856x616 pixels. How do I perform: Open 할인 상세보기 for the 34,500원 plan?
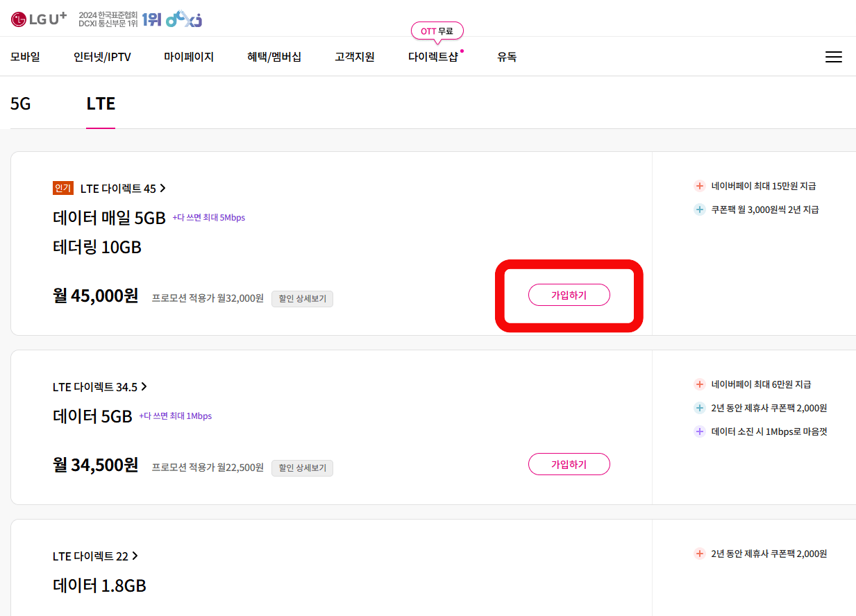[302, 468]
